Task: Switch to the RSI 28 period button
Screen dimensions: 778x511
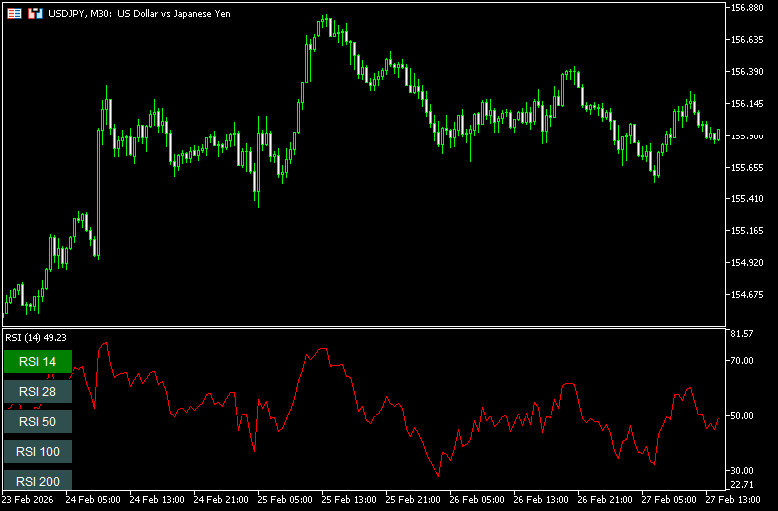Action: coord(38,391)
